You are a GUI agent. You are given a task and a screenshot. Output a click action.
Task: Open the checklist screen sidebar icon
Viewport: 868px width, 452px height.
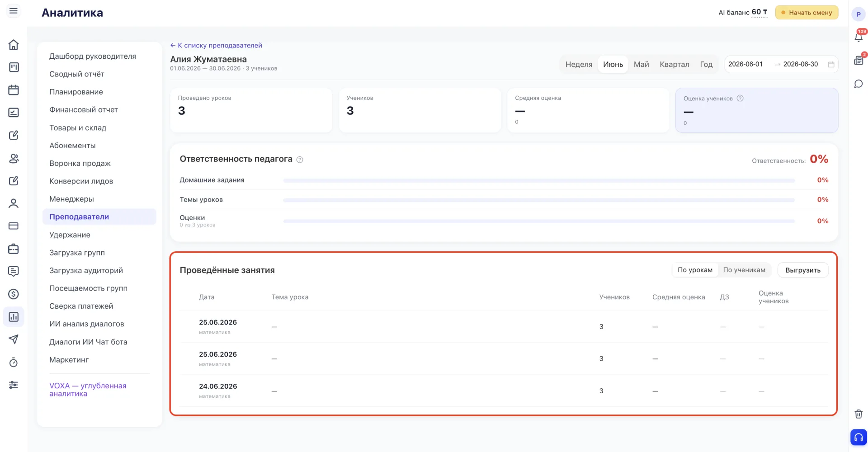coord(14,113)
